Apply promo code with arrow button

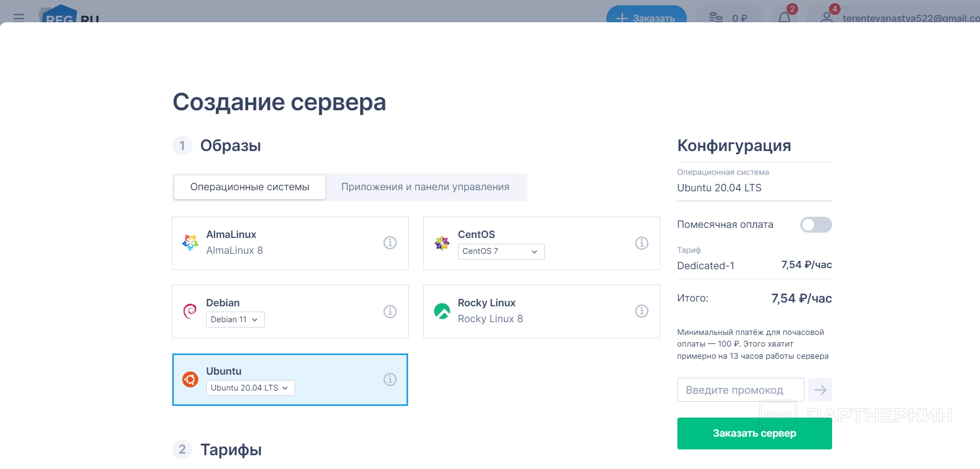[x=820, y=390]
